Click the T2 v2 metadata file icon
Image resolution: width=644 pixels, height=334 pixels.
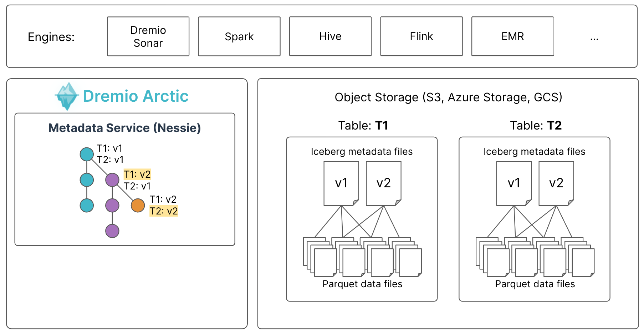[x=556, y=183]
